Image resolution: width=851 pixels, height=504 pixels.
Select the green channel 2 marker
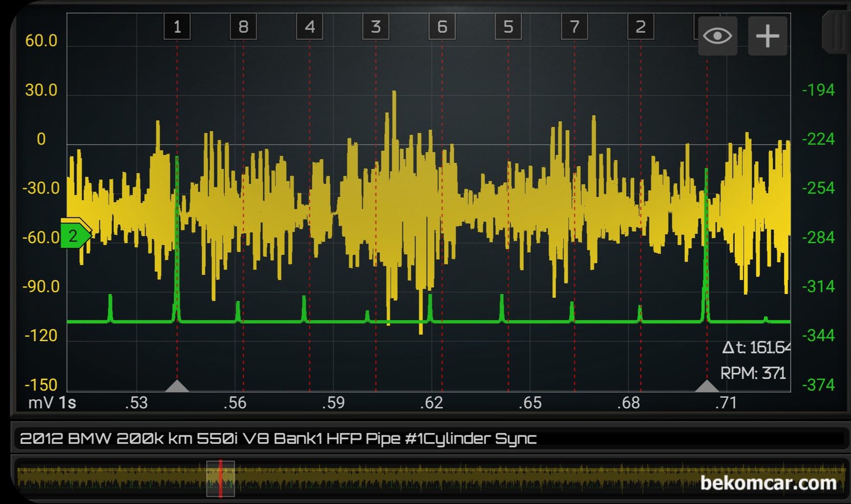point(75,236)
